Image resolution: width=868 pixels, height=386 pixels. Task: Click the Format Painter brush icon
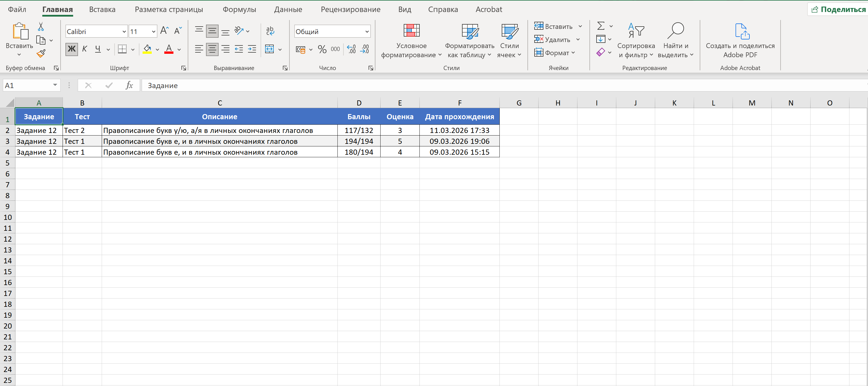(41, 53)
